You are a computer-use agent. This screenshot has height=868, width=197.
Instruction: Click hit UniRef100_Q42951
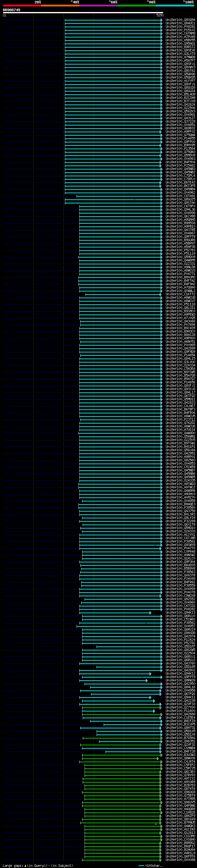coord(180,453)
